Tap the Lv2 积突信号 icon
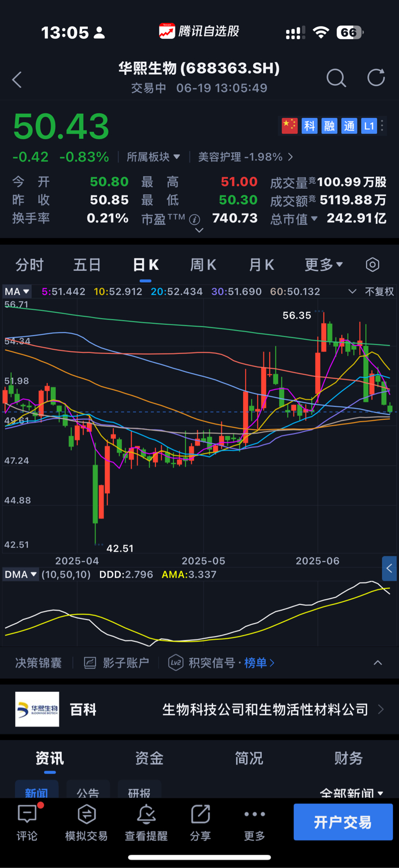The width and height of the screenshot is (399, 868). (176, 663)
